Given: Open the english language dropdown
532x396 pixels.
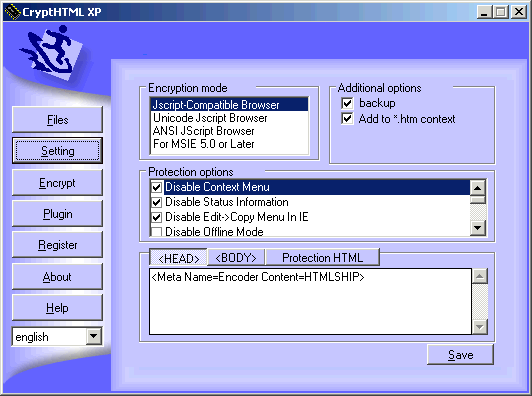Looking at the screenshot, I should (93, 337).
